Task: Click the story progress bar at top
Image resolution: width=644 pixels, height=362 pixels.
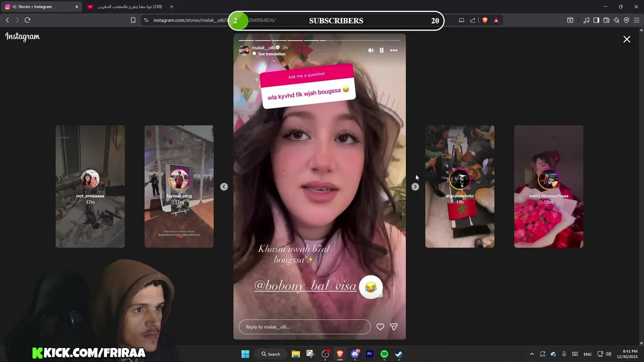Action: pyautogui.click(x=319, y=40)
